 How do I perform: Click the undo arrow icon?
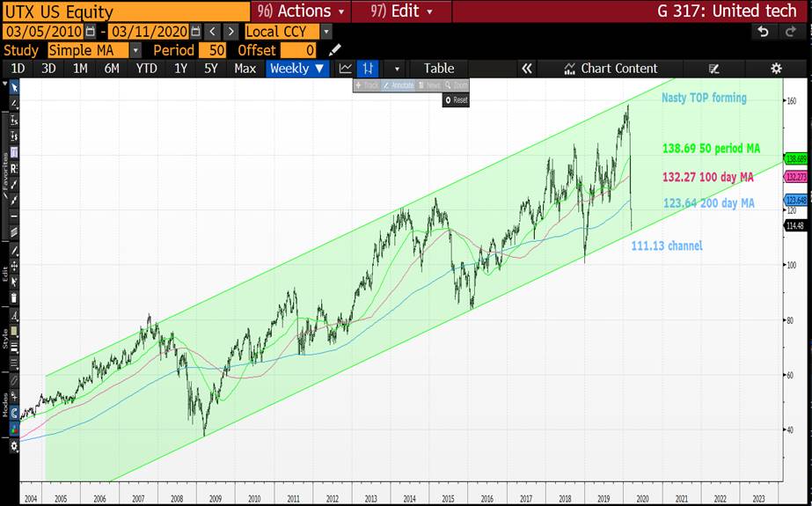763,32
